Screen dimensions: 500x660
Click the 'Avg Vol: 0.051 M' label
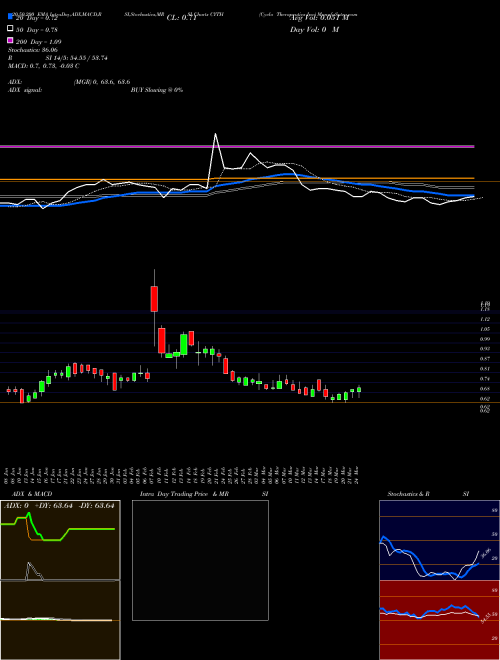click(x=319, y=18)
